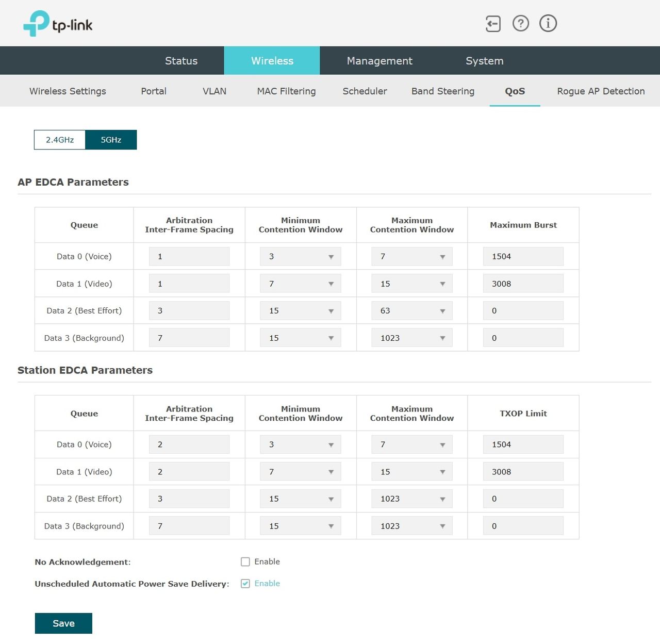This screenshot has height=644, width=660.
Task: Open Station Video Minimum Contention Window dropdown
Action: pyautogui.click(x=301, y=472)
